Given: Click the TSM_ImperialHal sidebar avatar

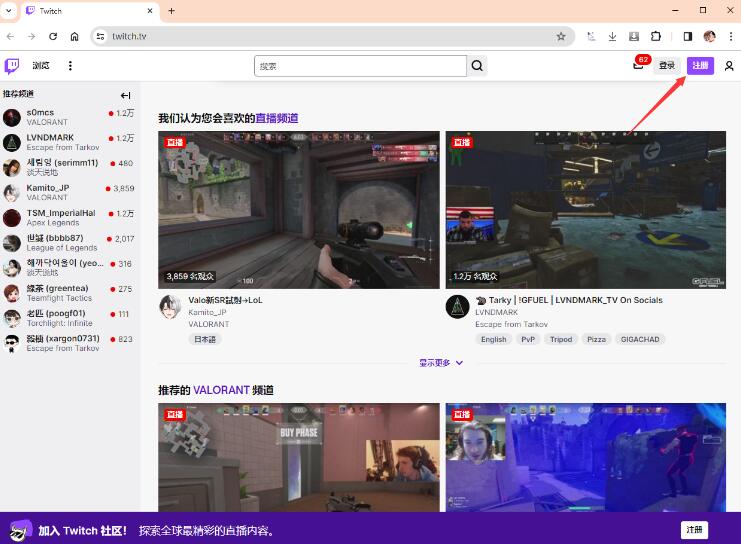Looking at the screenshot, I should pyautogui.click(x=12, y=218).
